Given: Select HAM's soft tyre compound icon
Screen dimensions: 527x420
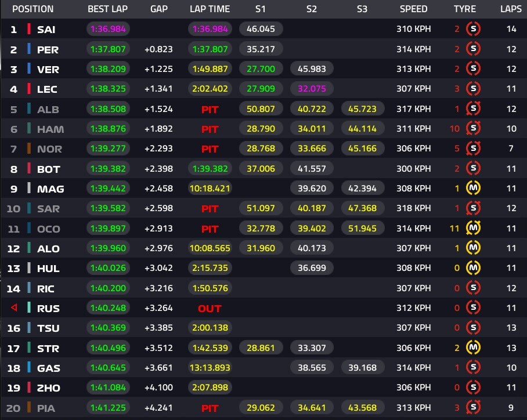Looking at the screenshot, I should 473,129.
